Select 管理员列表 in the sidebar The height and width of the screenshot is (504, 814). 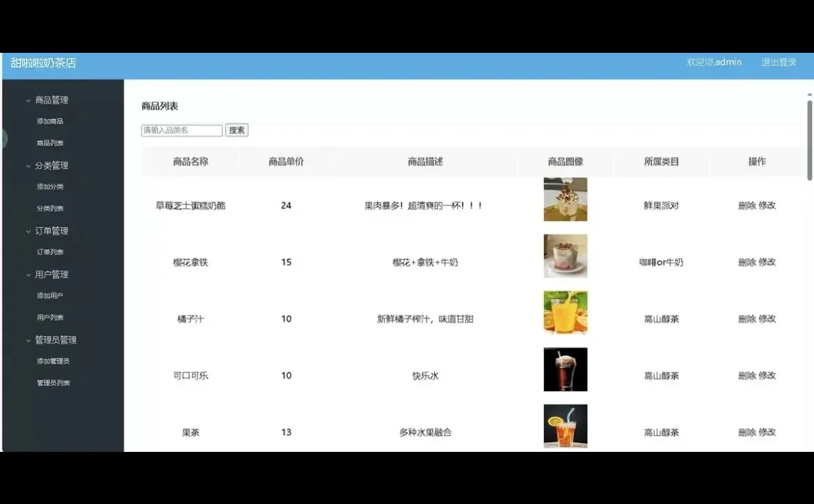[53, 382]
